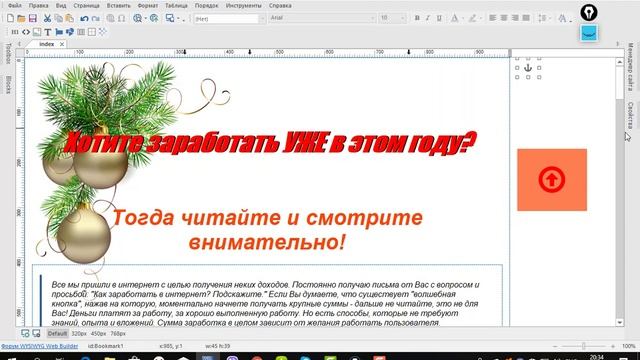Image resolution: width=640 pixels, height=360 pixels.
Task: Open the Свойства side panel
Action: coord(631,115)
